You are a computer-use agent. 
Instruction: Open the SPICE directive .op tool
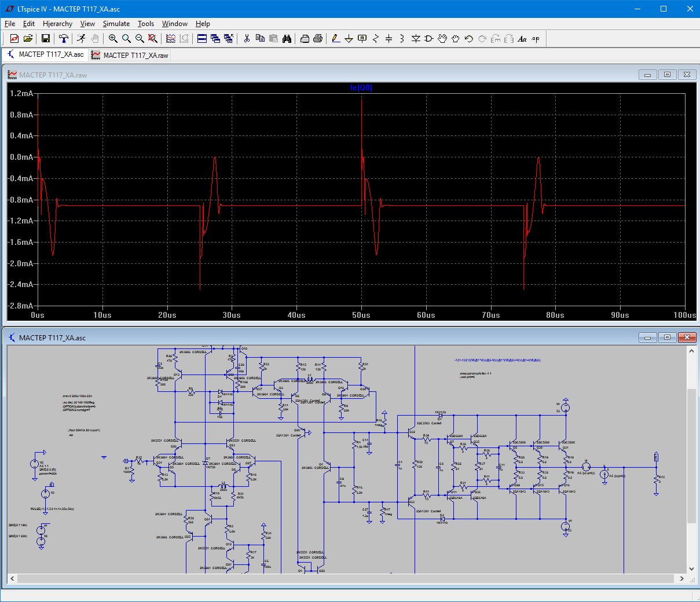point(536,39)
